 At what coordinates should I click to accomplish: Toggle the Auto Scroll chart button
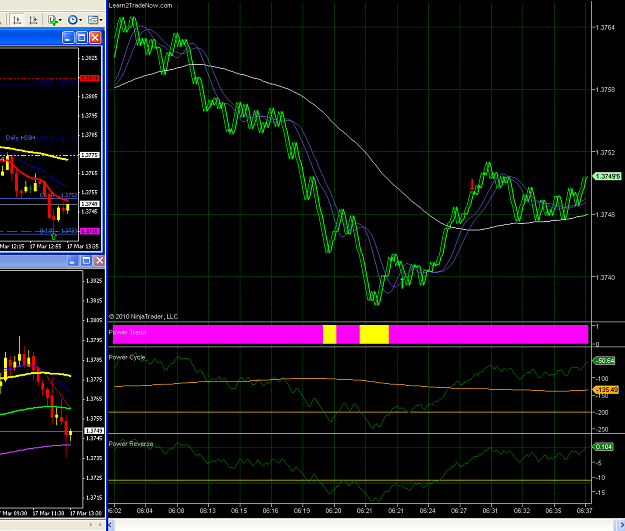[x=17, y=20]
